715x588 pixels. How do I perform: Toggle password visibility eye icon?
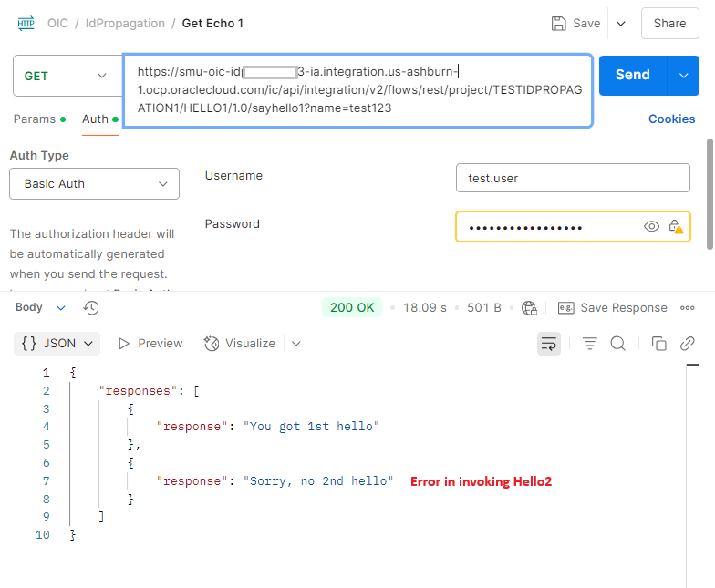pos(651,227)
